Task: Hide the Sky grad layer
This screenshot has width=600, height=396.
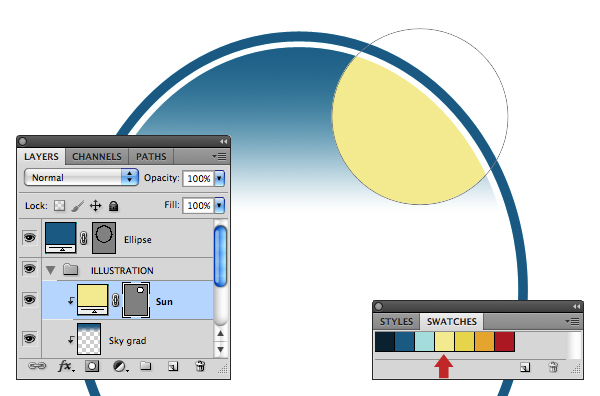Action: pyautogui.click(x=29, y=339)
